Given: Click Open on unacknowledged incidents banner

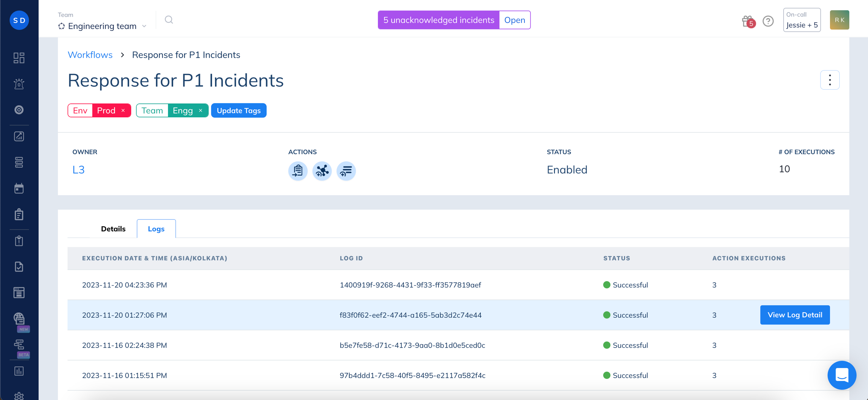Looking at the screenshot, I should pos(515,20).
